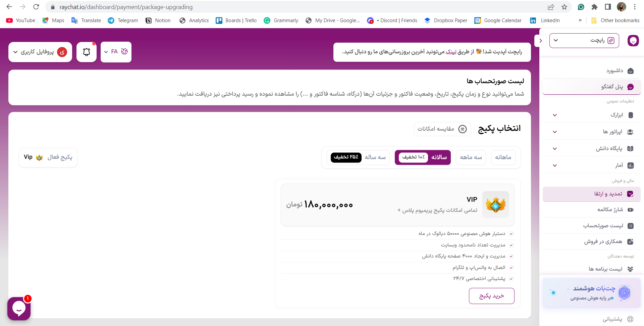Click the Raychat logo icon
Screen dimensions: 644x326
coord(633,41)
